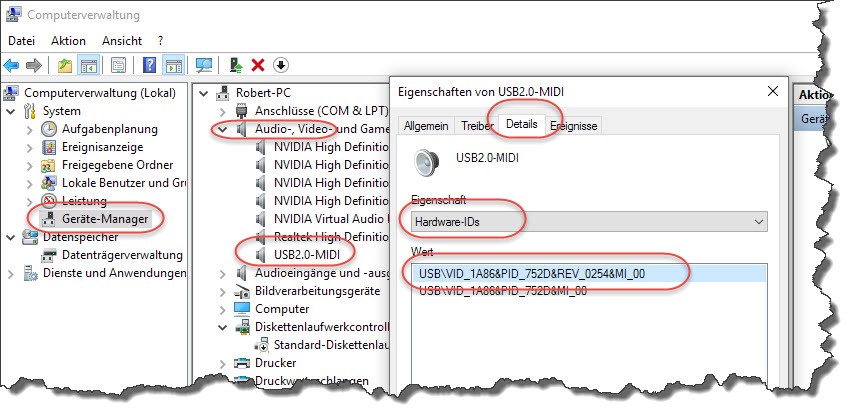The height and width of the screenshot is (420, 859).
Task: Collapse the Robert-PC device tree
Action: point(203,93)
